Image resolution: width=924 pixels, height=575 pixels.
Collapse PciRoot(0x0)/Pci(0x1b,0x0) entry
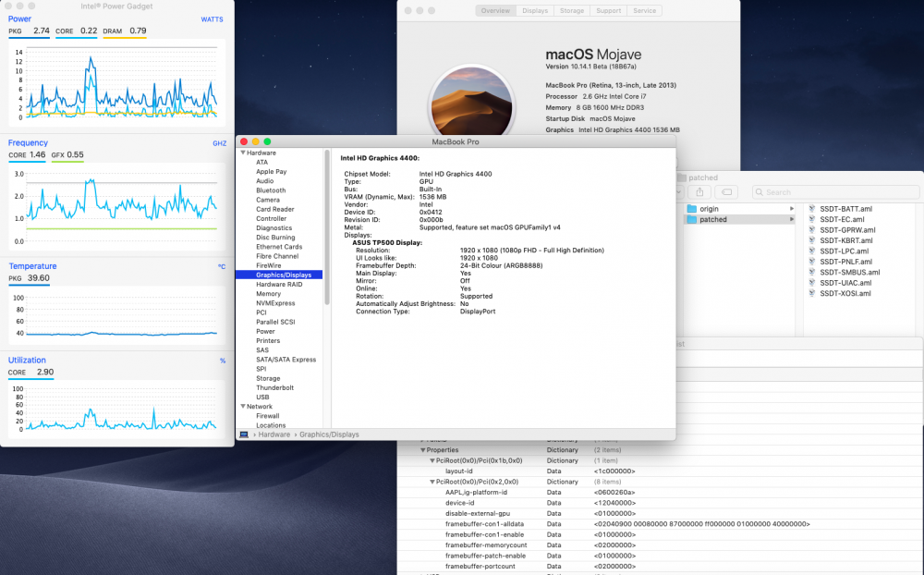432,460
